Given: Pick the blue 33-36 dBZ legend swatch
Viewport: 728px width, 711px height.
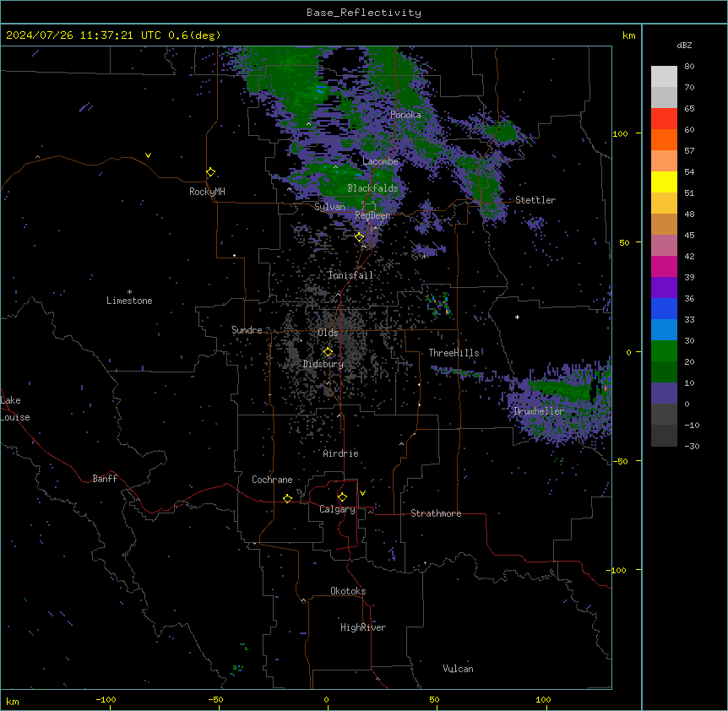Looking at the screenshot, I should [x=664, y=308].
